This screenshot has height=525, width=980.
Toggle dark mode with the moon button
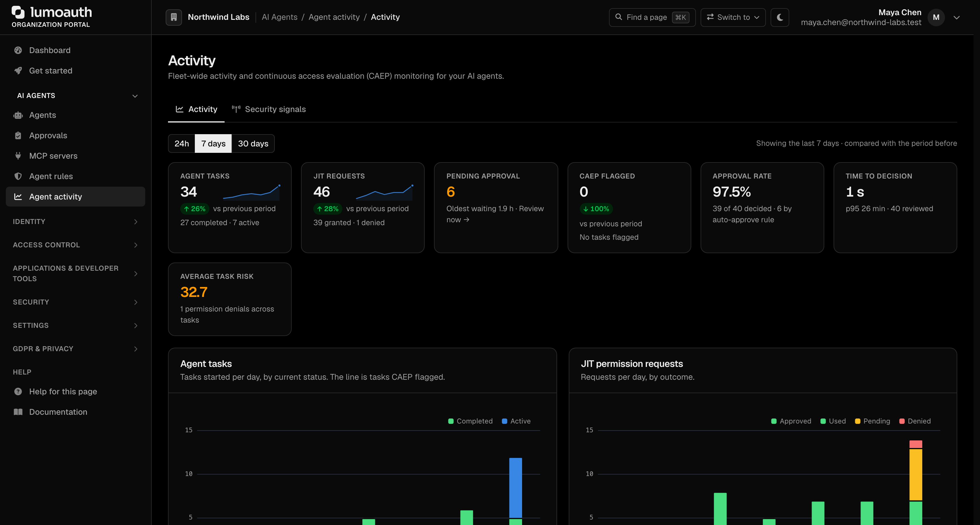(780, 17)
